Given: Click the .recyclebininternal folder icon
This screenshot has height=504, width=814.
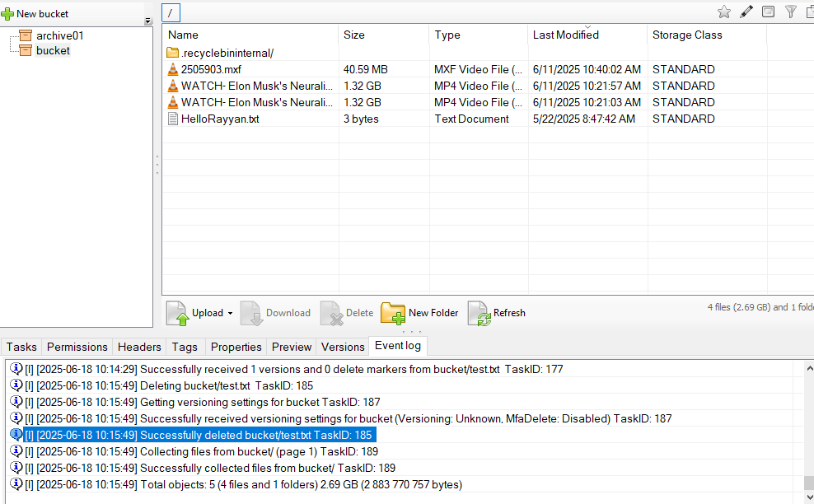Looking at the screenshot, I should pyautogui.click(x=172, y=53).
